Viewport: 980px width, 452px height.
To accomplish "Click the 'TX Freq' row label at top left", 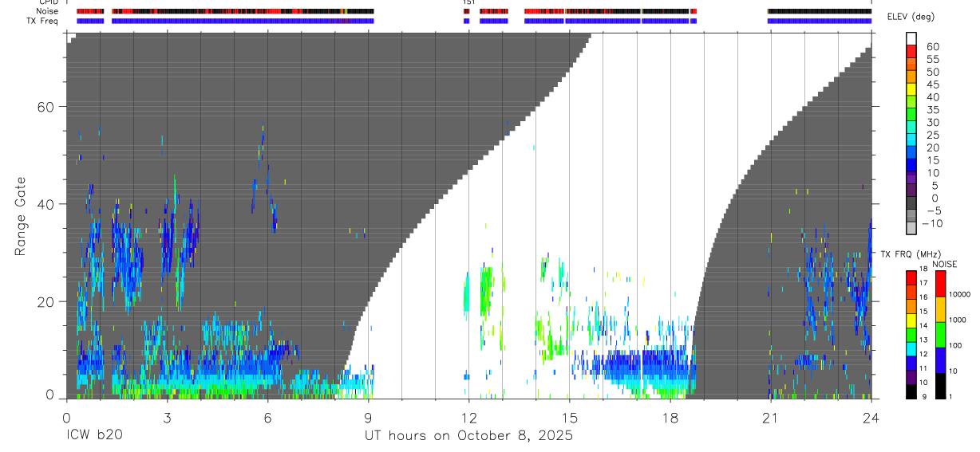I will pos(42,21).
